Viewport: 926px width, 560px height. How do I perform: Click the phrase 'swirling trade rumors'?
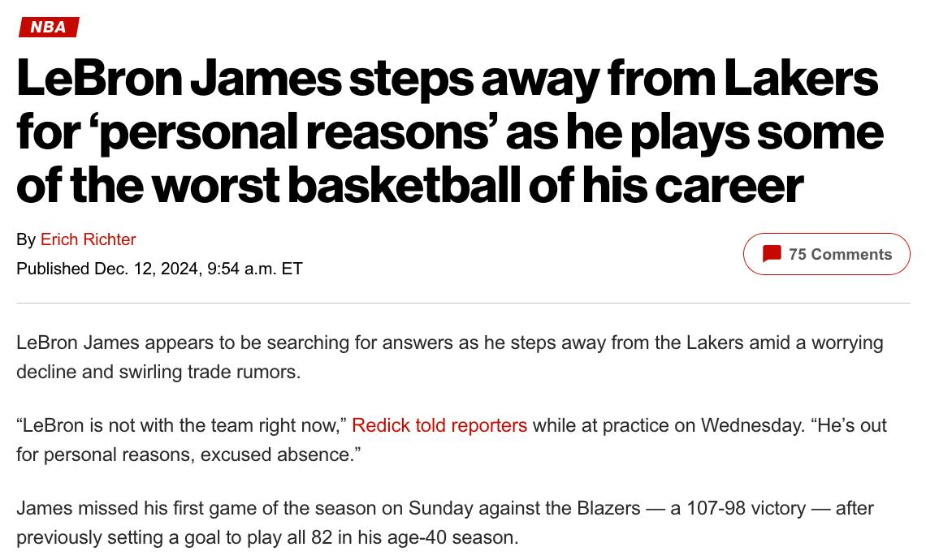coord(221,373)
